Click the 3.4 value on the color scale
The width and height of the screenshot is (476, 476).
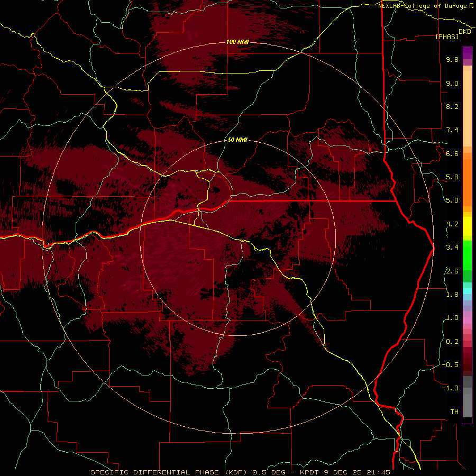point(452,248)
